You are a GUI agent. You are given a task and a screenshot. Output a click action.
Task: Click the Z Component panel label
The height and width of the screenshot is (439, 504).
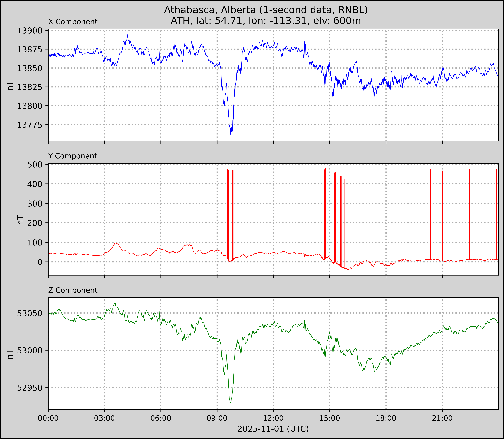pyautogui.click(x=73, y=290)
